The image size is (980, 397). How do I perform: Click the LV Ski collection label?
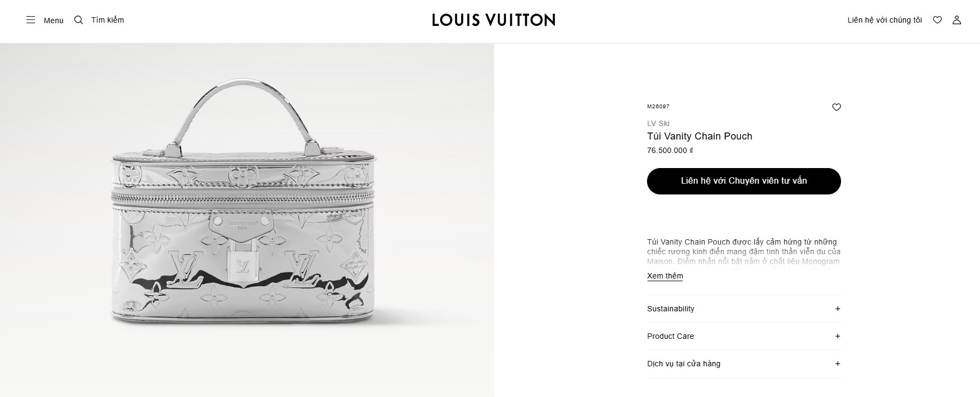coord(658,123)
